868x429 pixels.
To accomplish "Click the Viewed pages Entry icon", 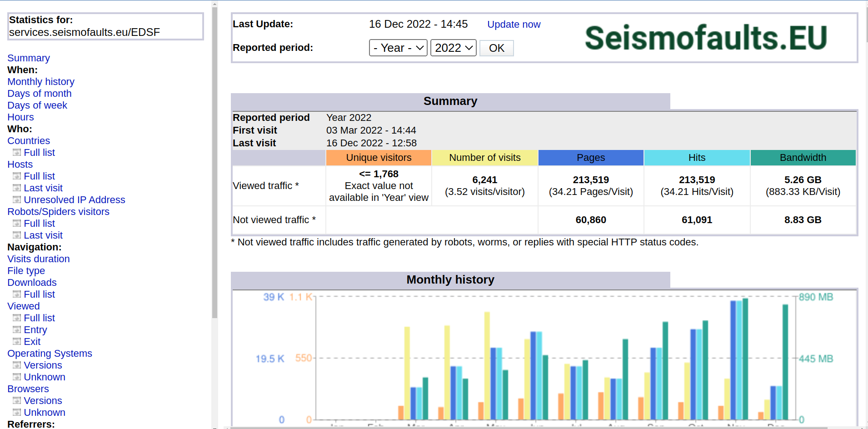I will point(18,329).
